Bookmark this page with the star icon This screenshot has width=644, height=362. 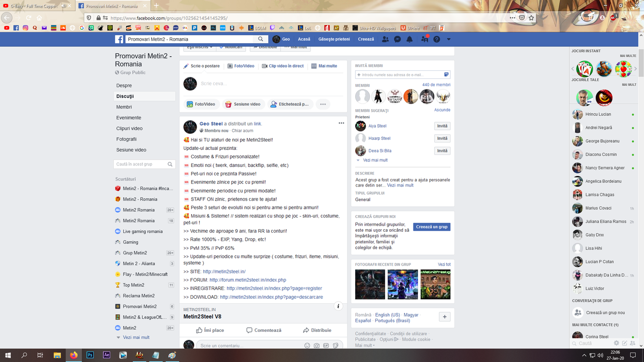pyautogui.click(x=531, y=18)
